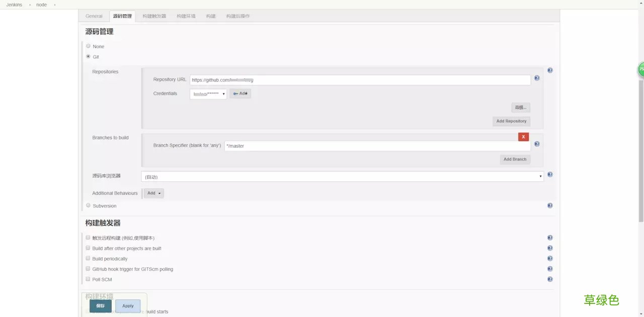Click the Add Repository button
This screenshot has height=317, width=644.
pos(511,121)
